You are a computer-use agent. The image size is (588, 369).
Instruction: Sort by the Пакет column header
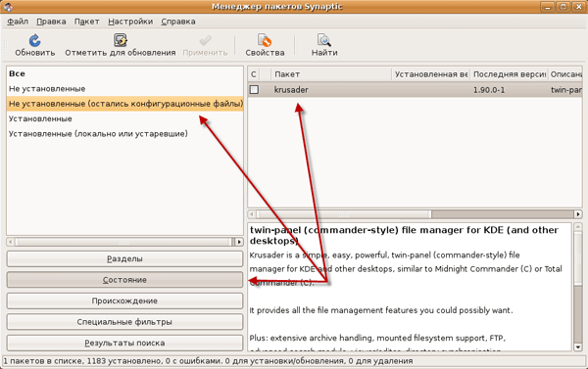point(331,74)
